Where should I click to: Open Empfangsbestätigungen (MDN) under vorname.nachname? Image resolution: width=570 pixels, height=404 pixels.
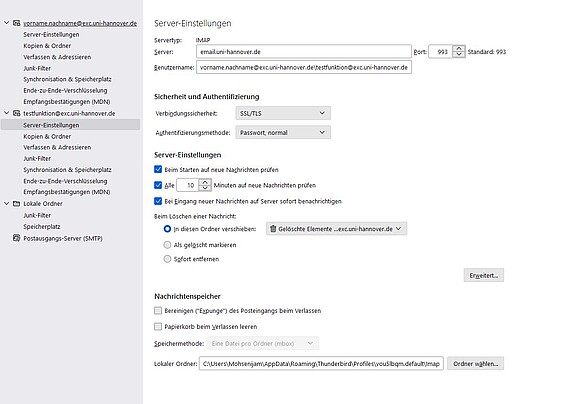click(67, 102)
